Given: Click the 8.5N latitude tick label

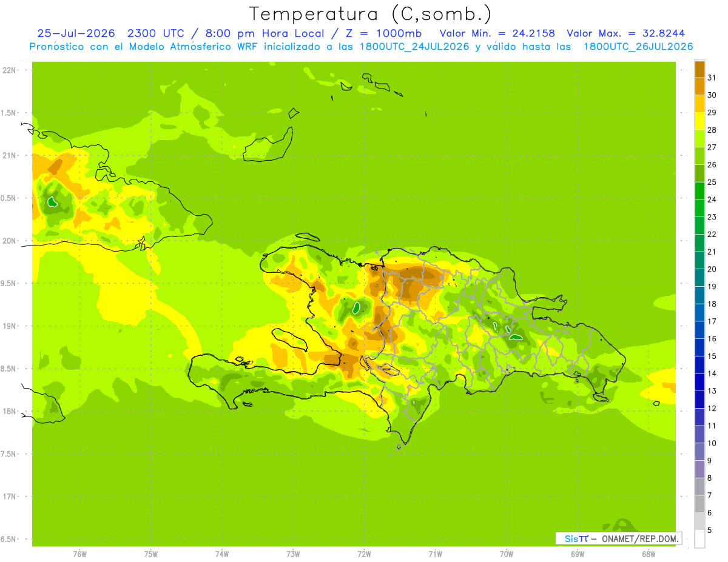Looking at the screenshot, I should click(8, 369).
